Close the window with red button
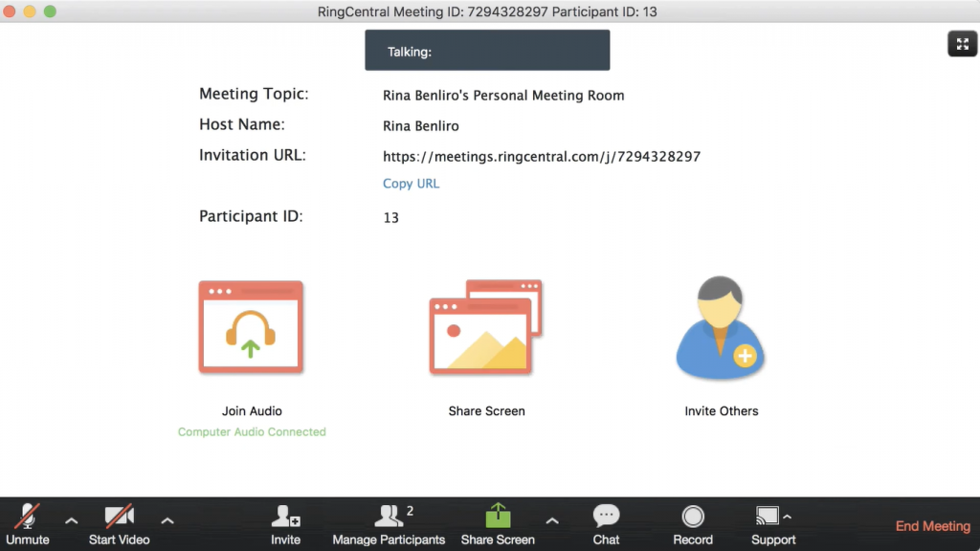980x551 pixels. [x=10, y=11]
